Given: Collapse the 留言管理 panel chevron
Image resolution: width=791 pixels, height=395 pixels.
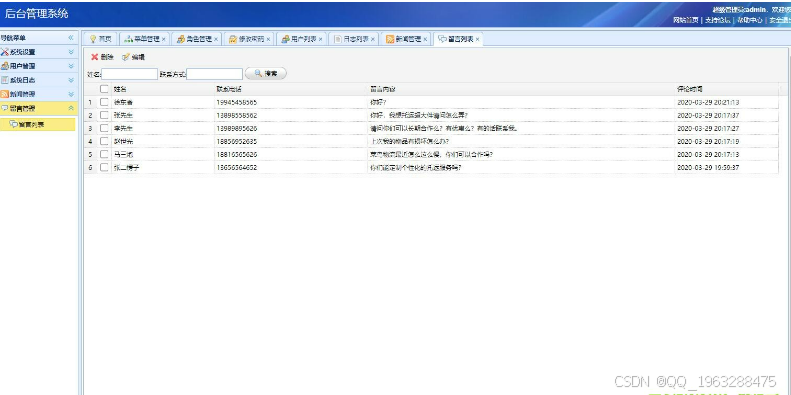Looking at the screenshot, I should 71,108.
